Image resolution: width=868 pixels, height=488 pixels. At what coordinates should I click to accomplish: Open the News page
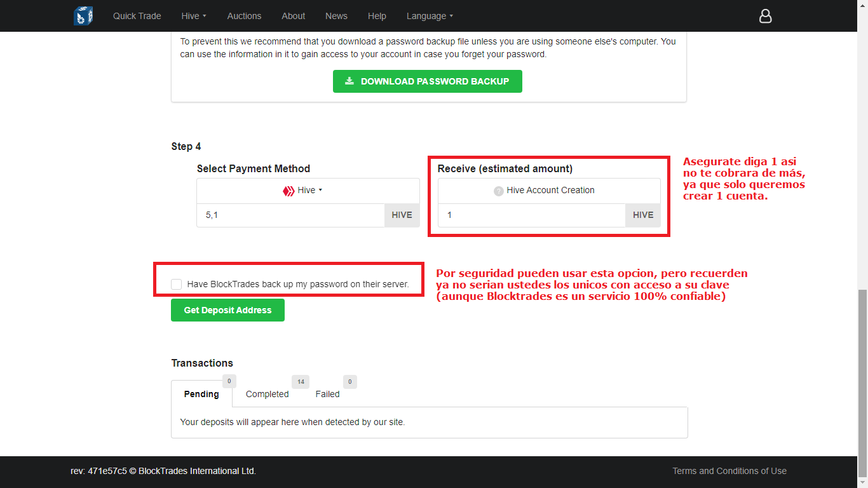[x=336, y=16]
